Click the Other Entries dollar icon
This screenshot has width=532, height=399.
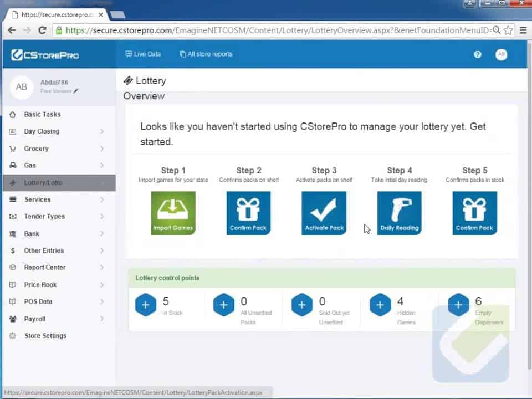13,250
